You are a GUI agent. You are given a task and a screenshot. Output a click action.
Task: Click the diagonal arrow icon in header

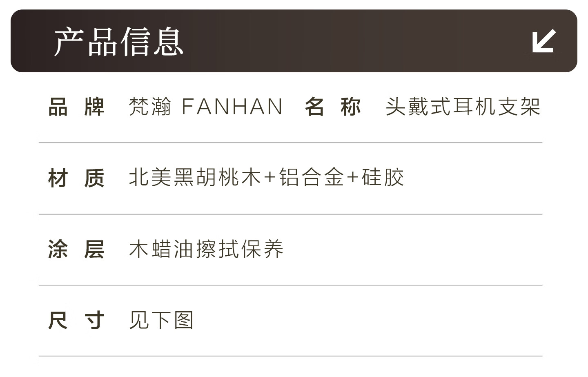544,41
